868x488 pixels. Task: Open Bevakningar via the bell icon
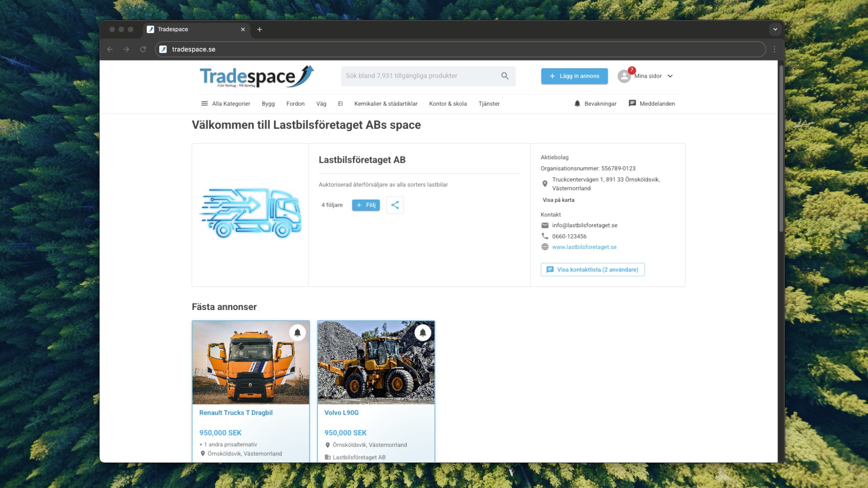point(577,103)
